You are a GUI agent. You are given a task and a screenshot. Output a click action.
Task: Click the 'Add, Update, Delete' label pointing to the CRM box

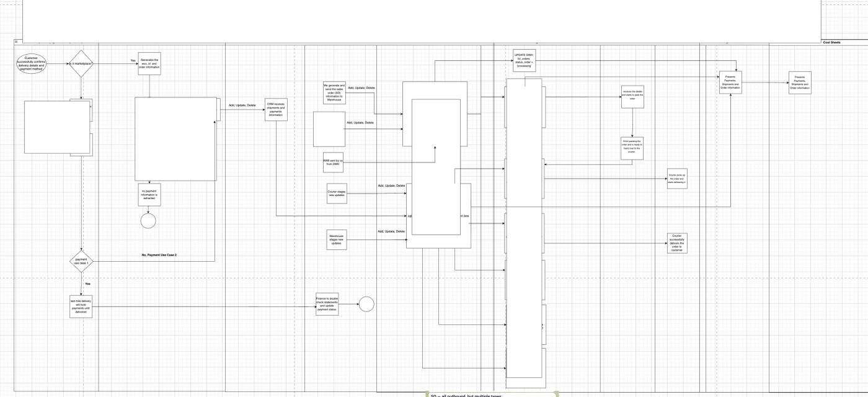point(242,105)
